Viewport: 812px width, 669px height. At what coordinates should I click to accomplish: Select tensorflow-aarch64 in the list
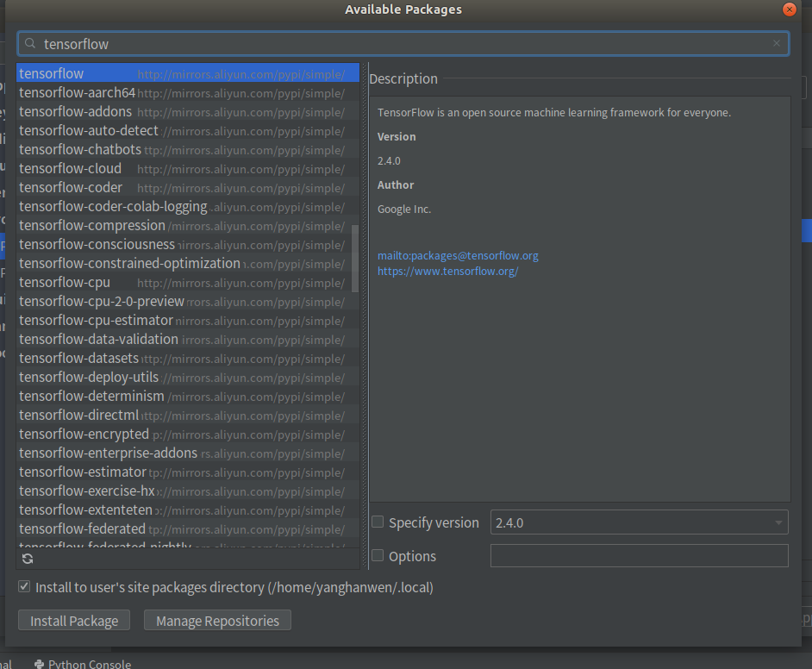pos(188,93)
